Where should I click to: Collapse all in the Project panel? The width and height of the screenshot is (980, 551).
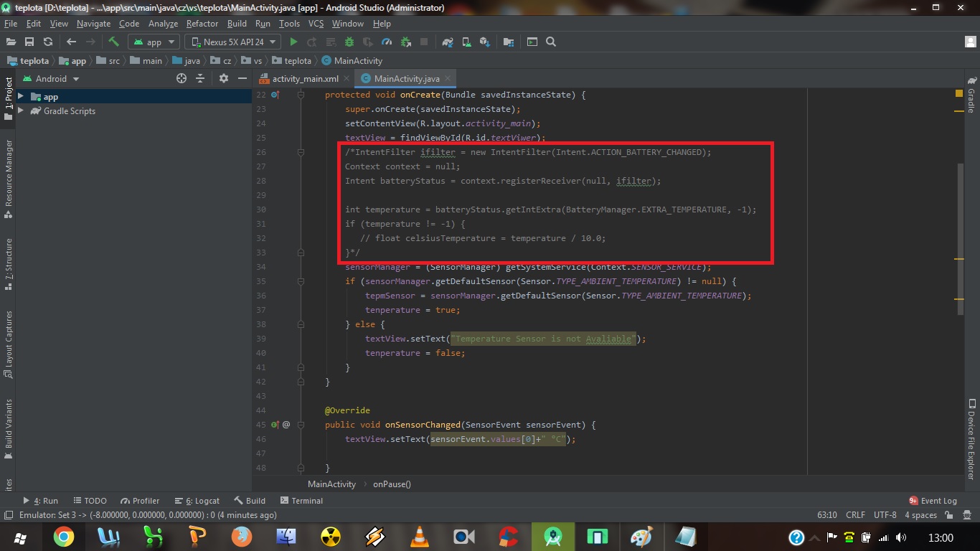pyautogui.click(x=200, y=78)
